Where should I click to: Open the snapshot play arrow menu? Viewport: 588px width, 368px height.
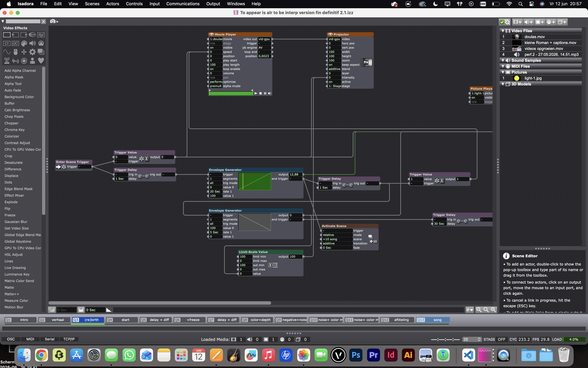click(x=57, y=22)
